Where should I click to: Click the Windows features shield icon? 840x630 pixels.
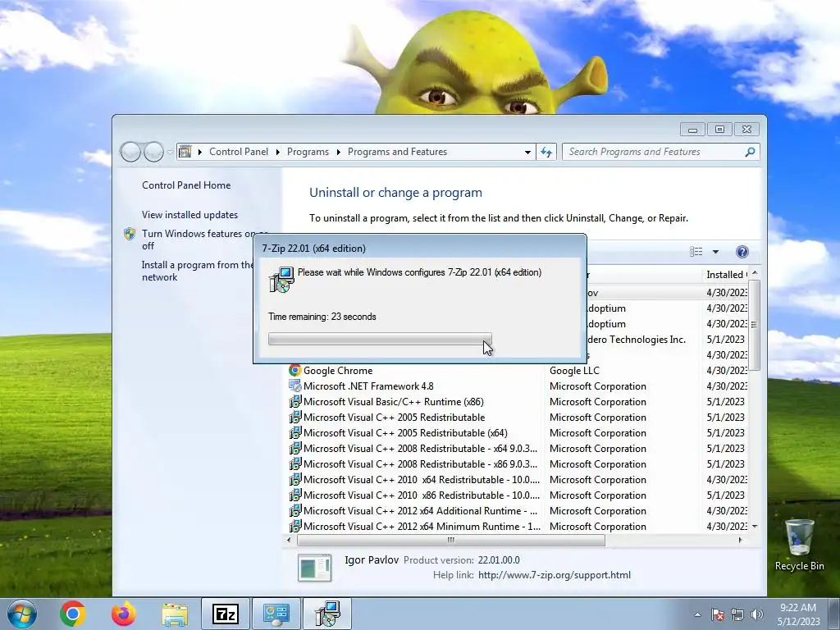pyautogui.click(x=130, y=234)
